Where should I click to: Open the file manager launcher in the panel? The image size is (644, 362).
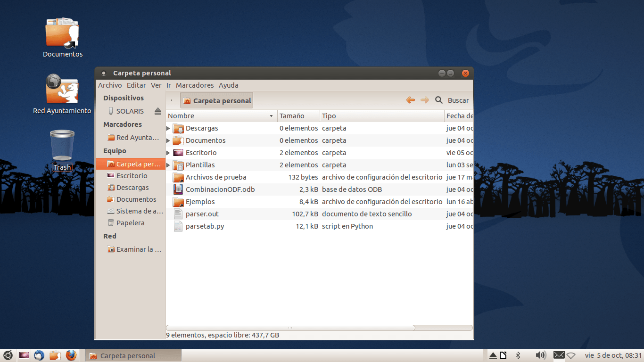click(55, 355)
